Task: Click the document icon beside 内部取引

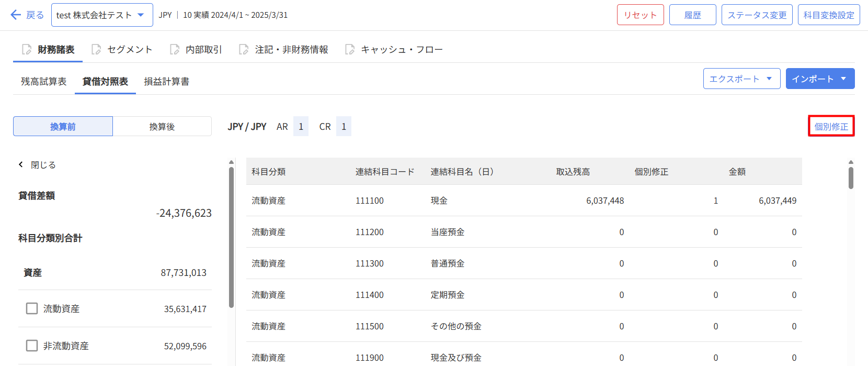Action: click(x=175, y=50)
